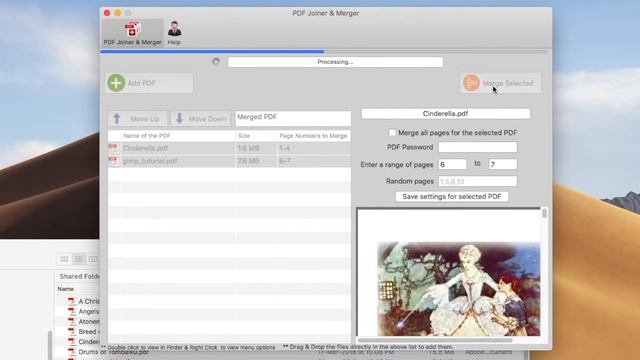
Task: Click the Move Up button label
Action: 145,119
